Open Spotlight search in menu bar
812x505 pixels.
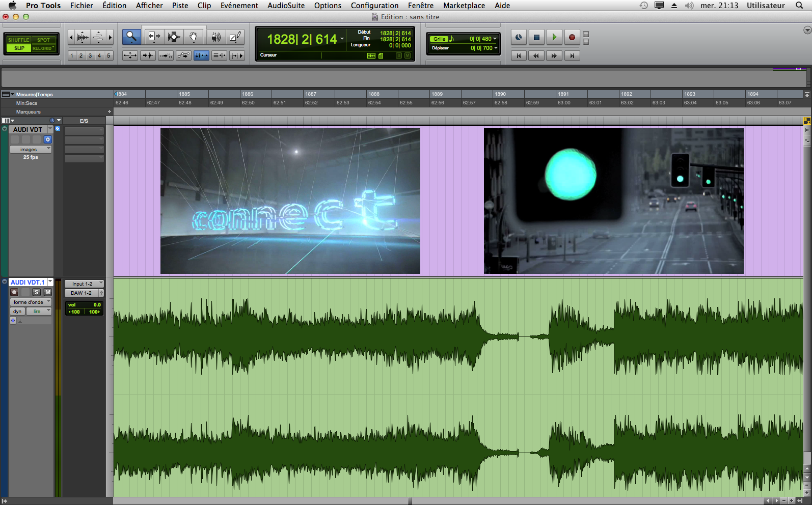click(x=799, y=5)
